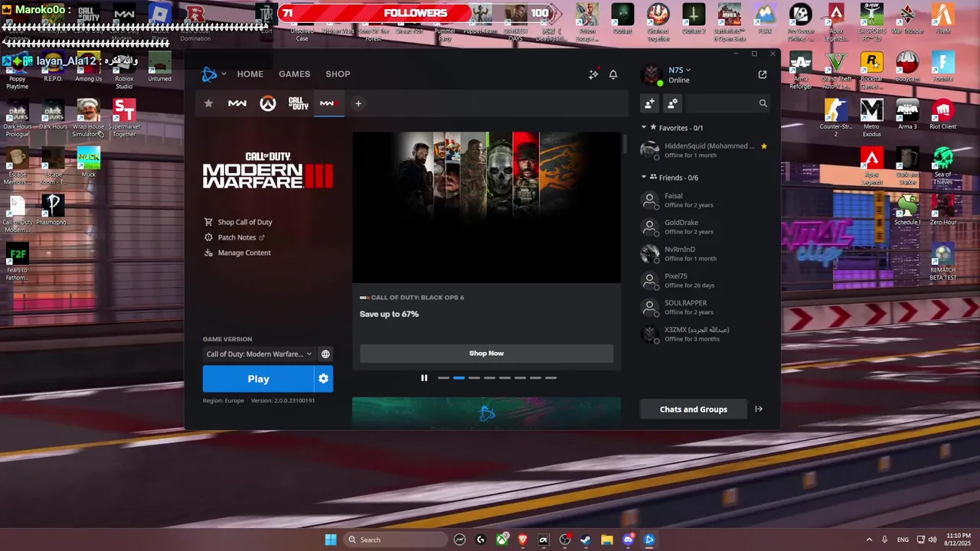The height and width of the screenshot is (551, 980).
Task: Open Patch Notes link
Action: [x=234, y=237]
